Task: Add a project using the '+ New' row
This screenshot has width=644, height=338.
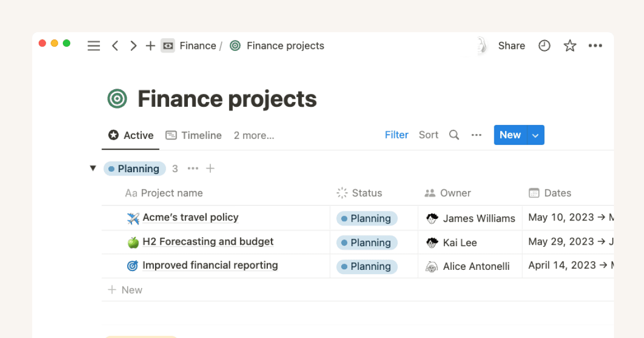Action: point(125,290)
